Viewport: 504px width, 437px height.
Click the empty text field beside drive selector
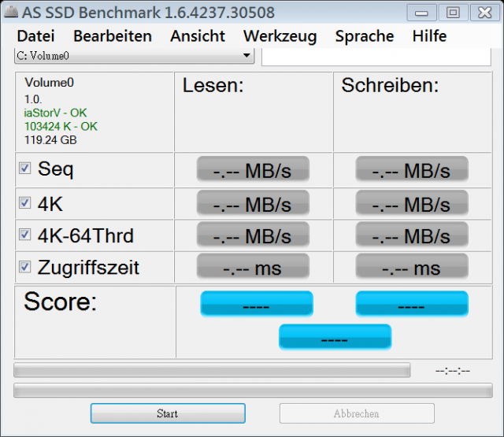(376, 57)
